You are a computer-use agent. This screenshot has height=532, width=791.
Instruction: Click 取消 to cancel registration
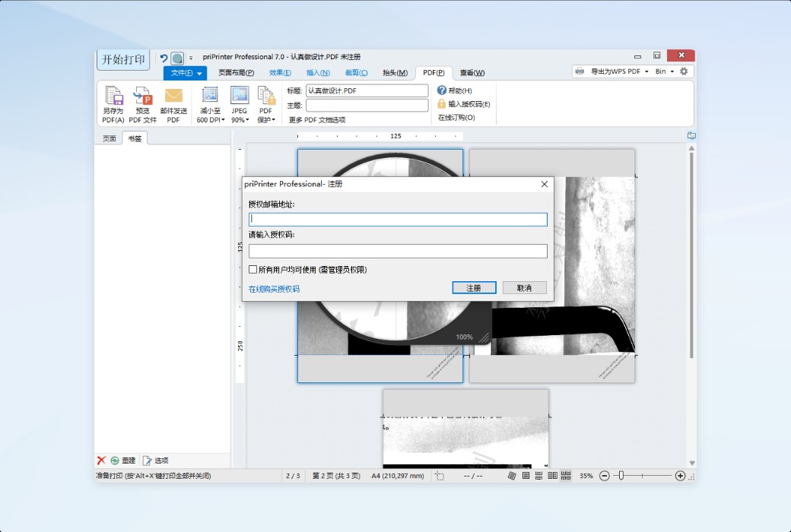[524, 287]
